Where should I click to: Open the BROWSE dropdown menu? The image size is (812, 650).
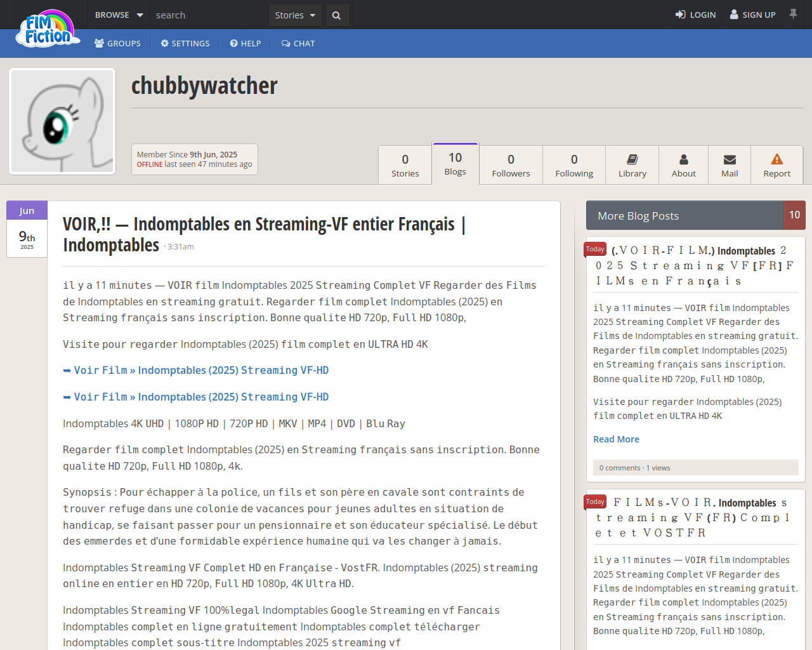point(119,15)
